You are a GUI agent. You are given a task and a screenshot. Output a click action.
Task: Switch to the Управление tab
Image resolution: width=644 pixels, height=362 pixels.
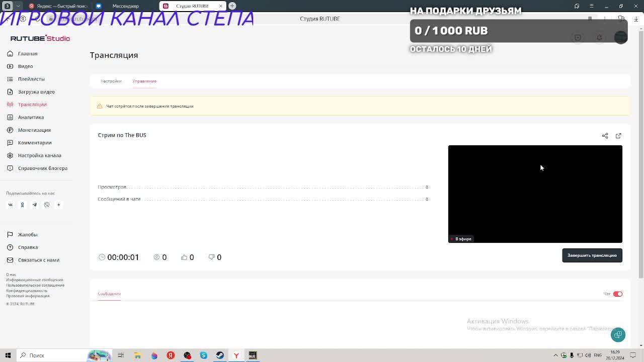144,81
